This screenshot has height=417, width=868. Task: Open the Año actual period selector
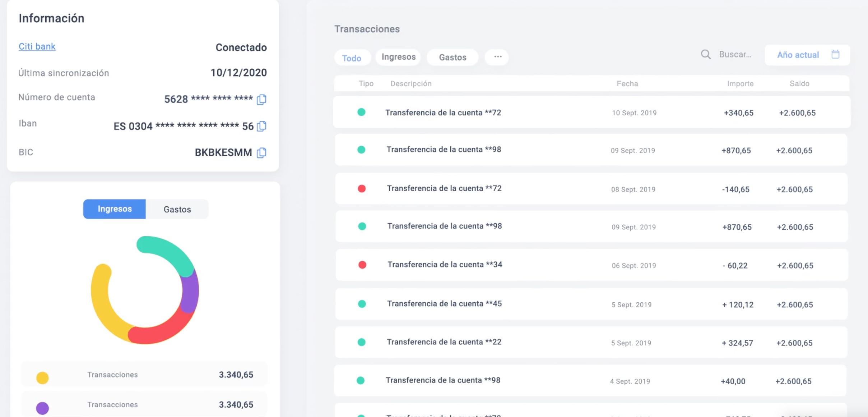pos(798,54)
